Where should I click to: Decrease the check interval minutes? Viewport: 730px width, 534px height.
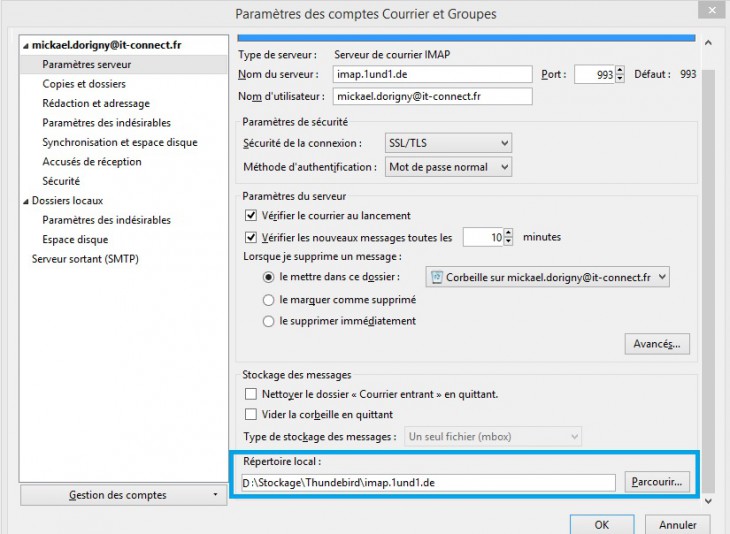tap(508, 242)
